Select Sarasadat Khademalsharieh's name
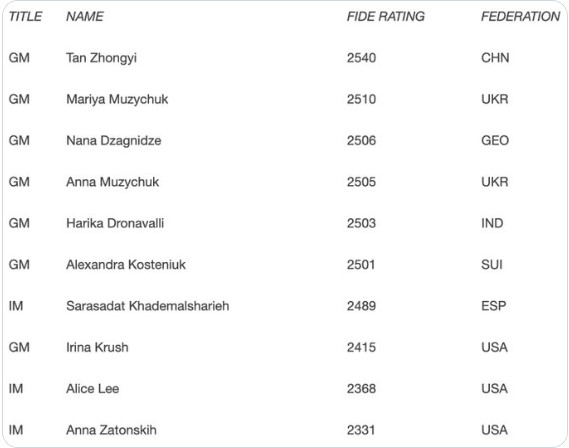This screenshot has height=448, width=569. point(147,306)
